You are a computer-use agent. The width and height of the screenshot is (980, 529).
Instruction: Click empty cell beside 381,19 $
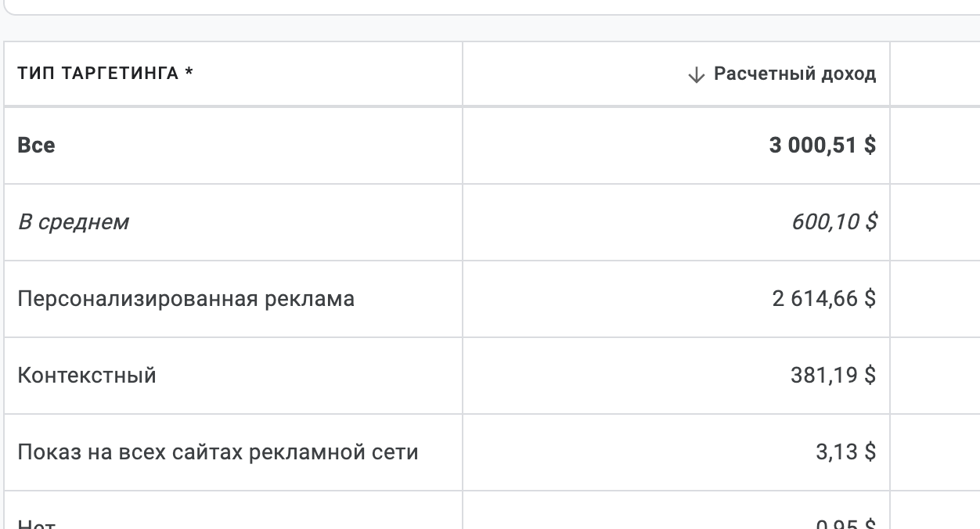935,376
